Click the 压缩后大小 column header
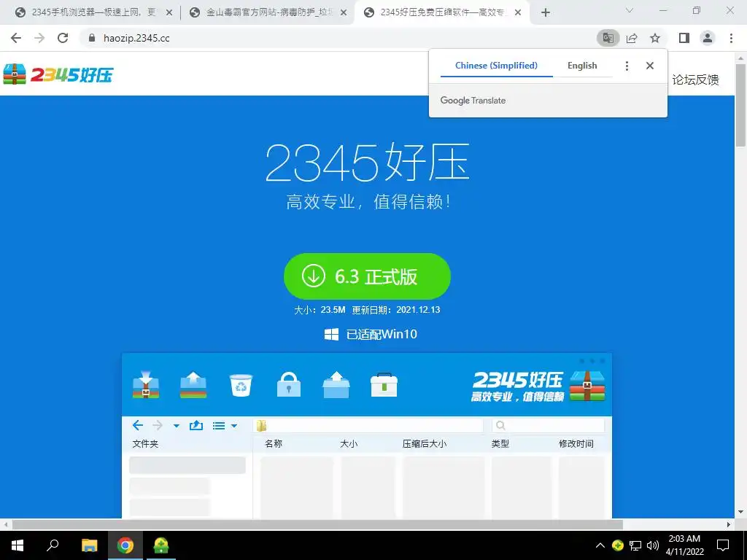This screenshot has height=560, width=747. click(425, 444)
